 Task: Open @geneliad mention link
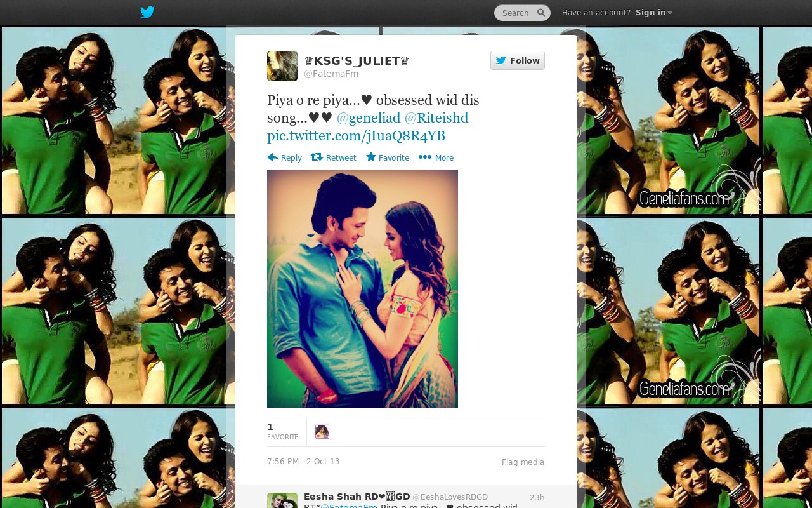coord(369,118)
